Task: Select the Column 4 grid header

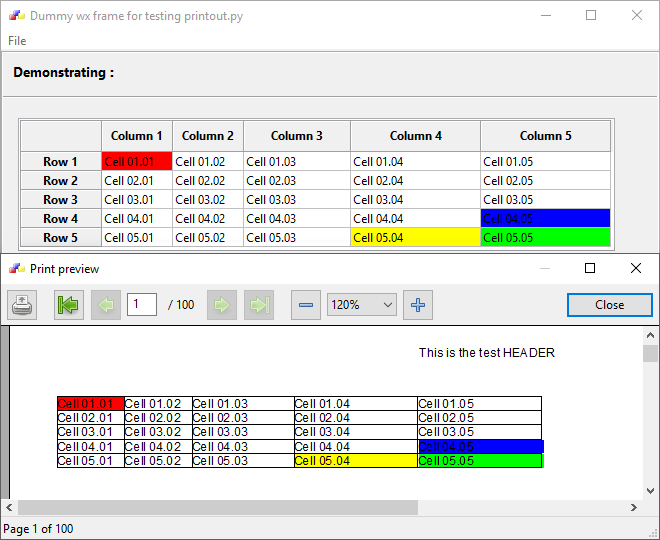Action: (x=415, y=136)
